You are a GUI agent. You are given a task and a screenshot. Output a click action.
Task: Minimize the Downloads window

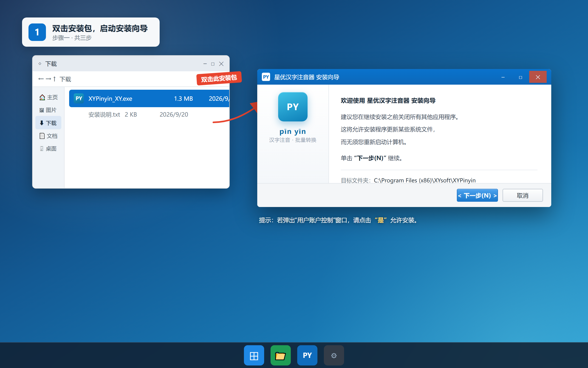(x=205, y=64)
